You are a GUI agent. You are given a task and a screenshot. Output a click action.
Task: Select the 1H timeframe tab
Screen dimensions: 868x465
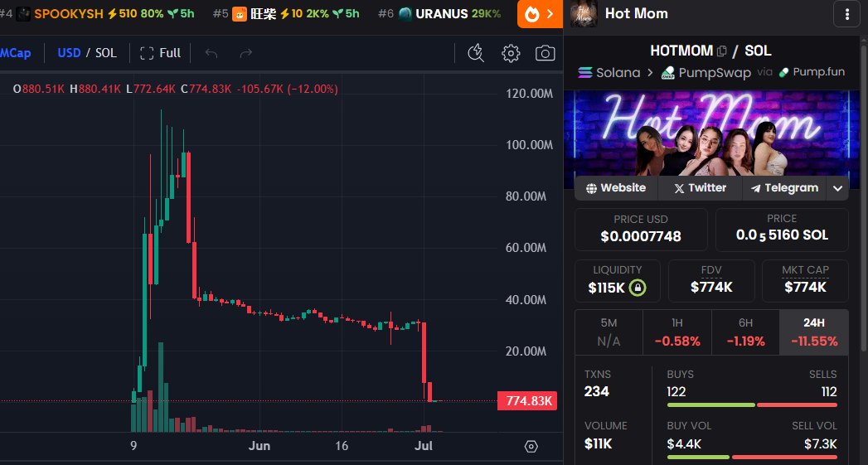(x=677, y=332)
